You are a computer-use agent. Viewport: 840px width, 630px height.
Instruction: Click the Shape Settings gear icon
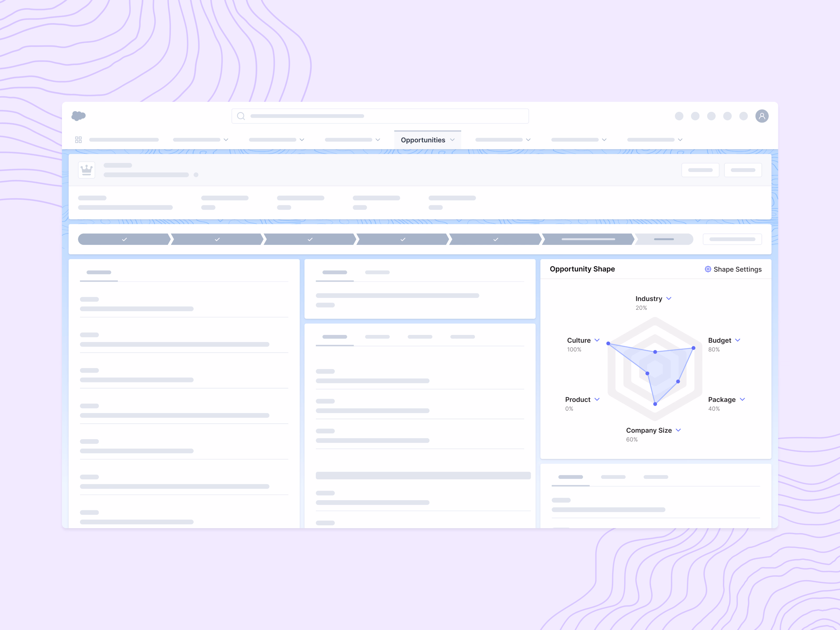pyautogui.click(x=708, y=269)
